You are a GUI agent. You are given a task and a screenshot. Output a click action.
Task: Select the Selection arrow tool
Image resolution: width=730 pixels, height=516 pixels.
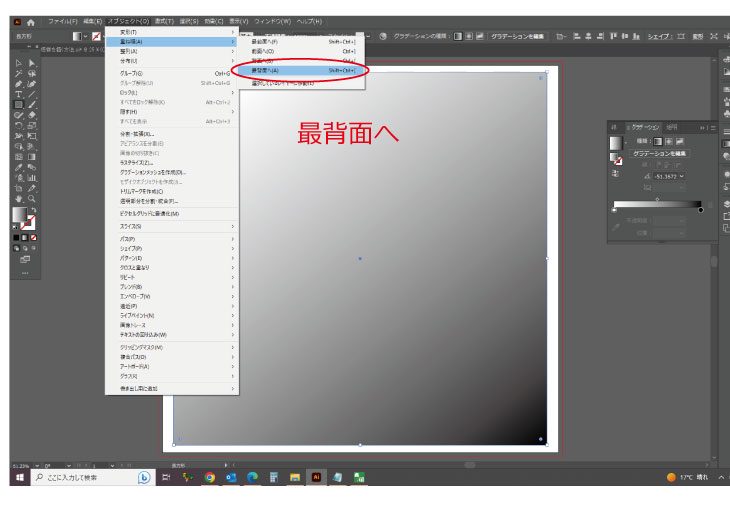coord(19,62)
